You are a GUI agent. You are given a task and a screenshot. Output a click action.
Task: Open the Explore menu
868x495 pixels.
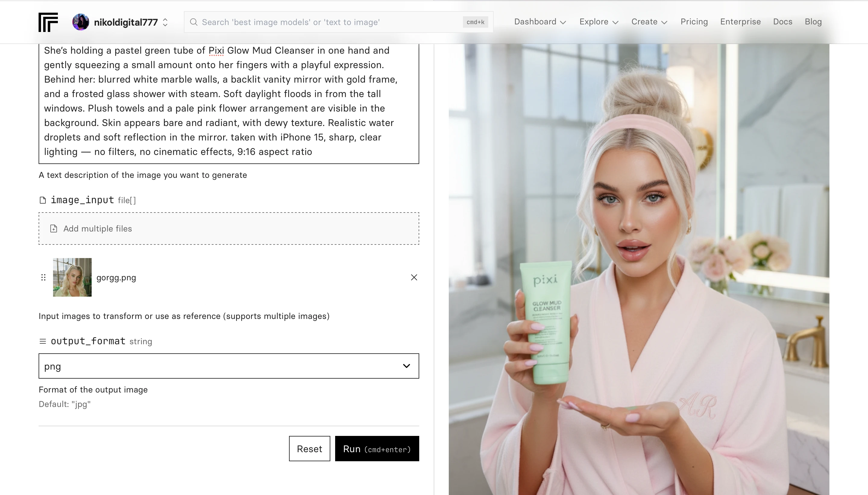coord(599,22)
